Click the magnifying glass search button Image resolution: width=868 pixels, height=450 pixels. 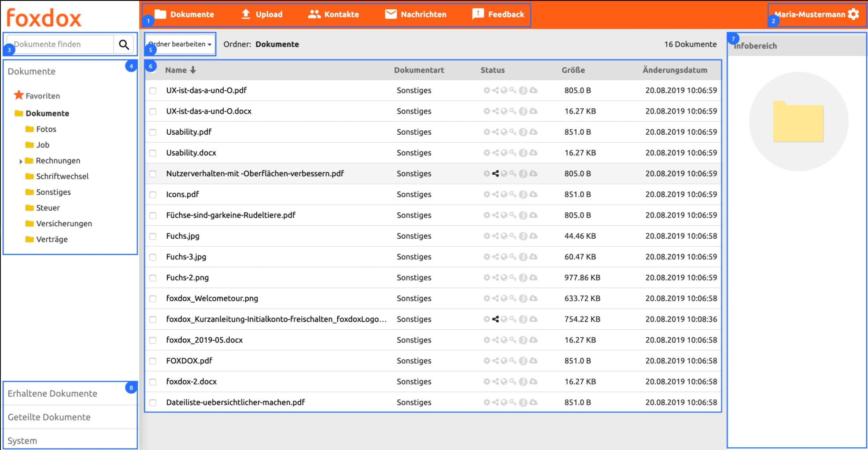[x=124, y=44]
